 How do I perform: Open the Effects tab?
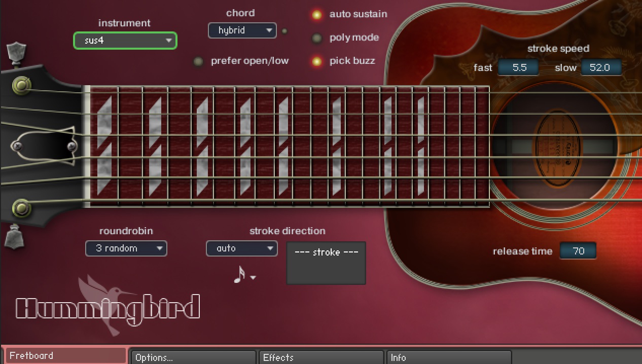321,357
